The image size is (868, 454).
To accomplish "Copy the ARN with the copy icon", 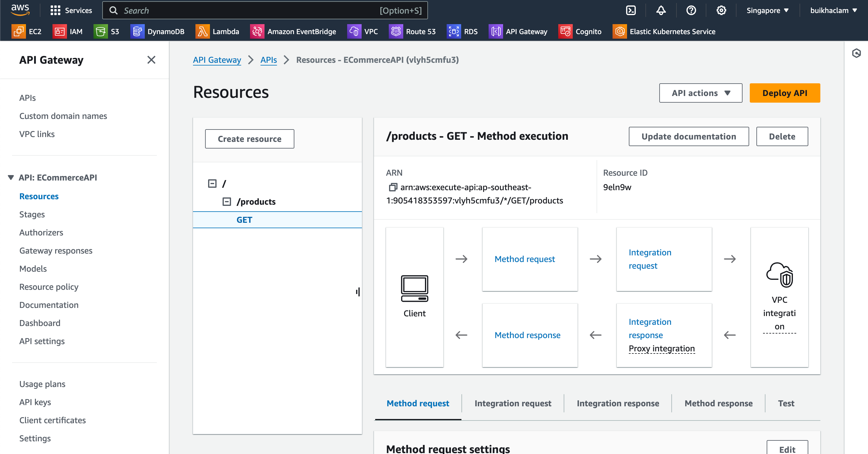I will [x=393, y=187].
